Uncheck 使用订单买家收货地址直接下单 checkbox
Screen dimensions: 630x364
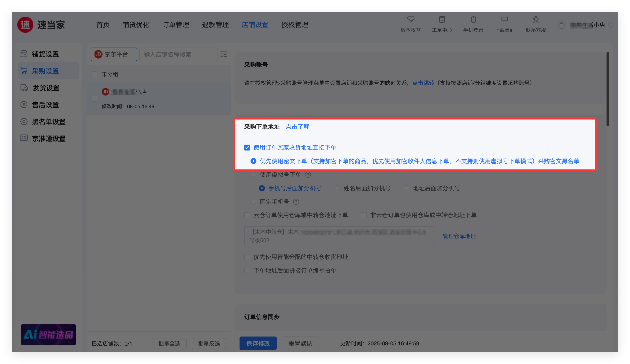247,148
